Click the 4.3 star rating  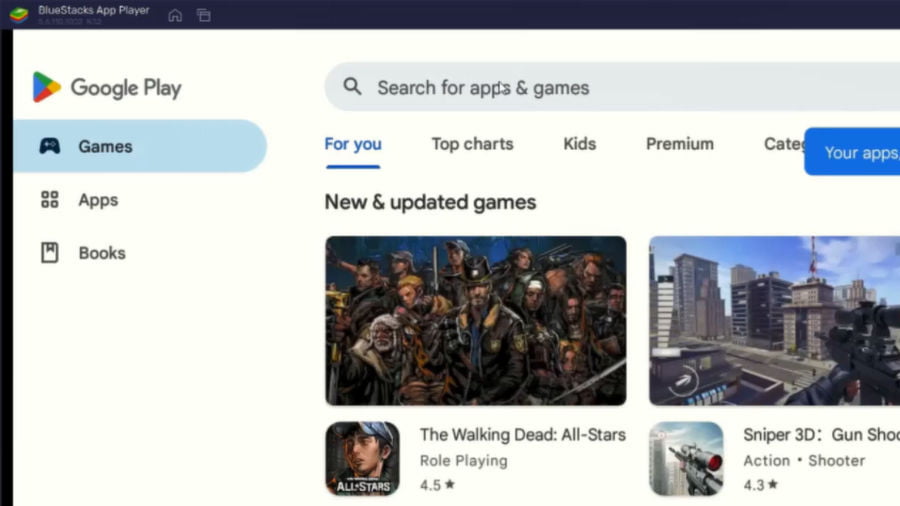761,485
